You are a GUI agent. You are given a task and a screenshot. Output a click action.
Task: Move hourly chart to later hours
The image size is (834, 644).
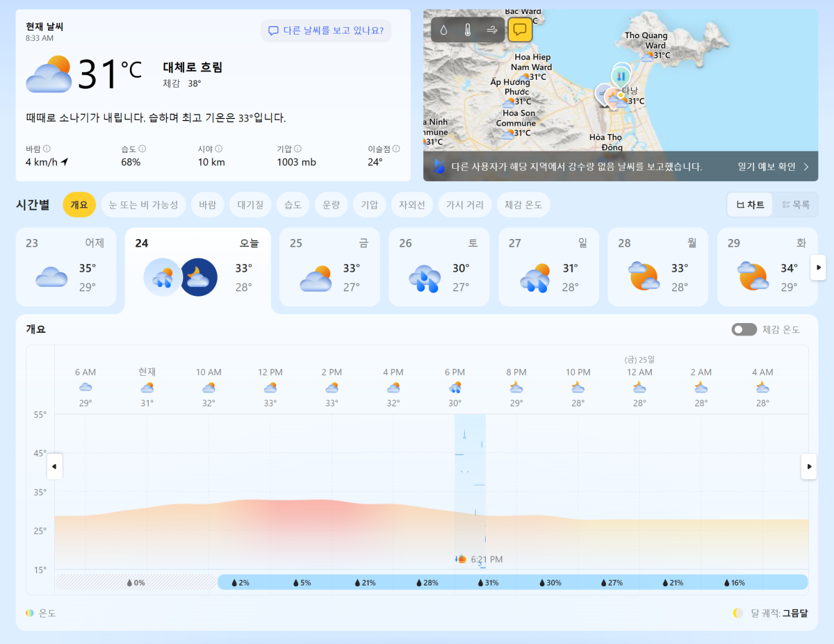(808, 466)
